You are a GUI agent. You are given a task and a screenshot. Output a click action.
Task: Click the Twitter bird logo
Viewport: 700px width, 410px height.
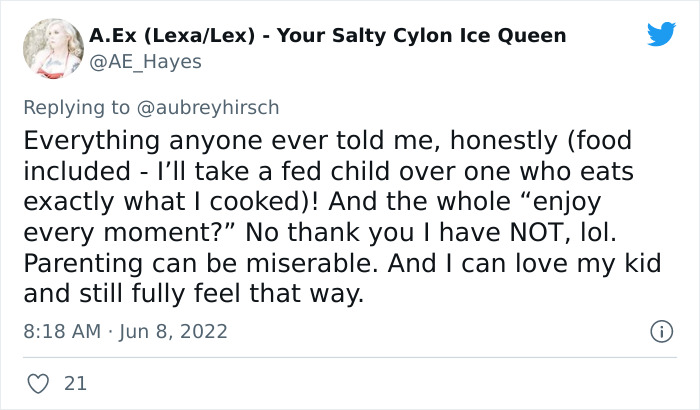coord(661,35)
